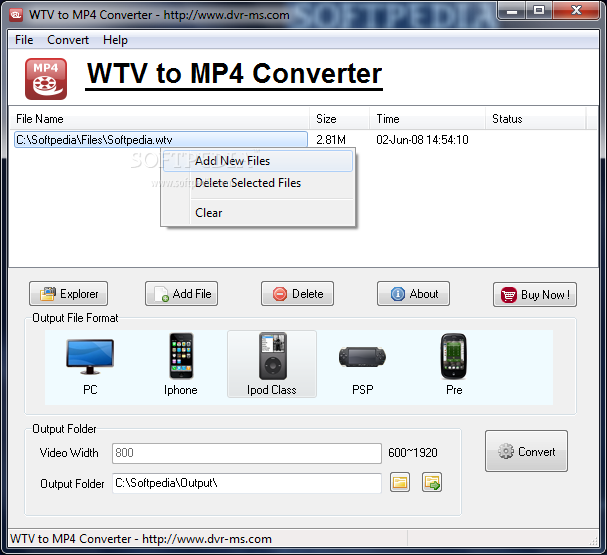Open the File menu

pos(24,40)
